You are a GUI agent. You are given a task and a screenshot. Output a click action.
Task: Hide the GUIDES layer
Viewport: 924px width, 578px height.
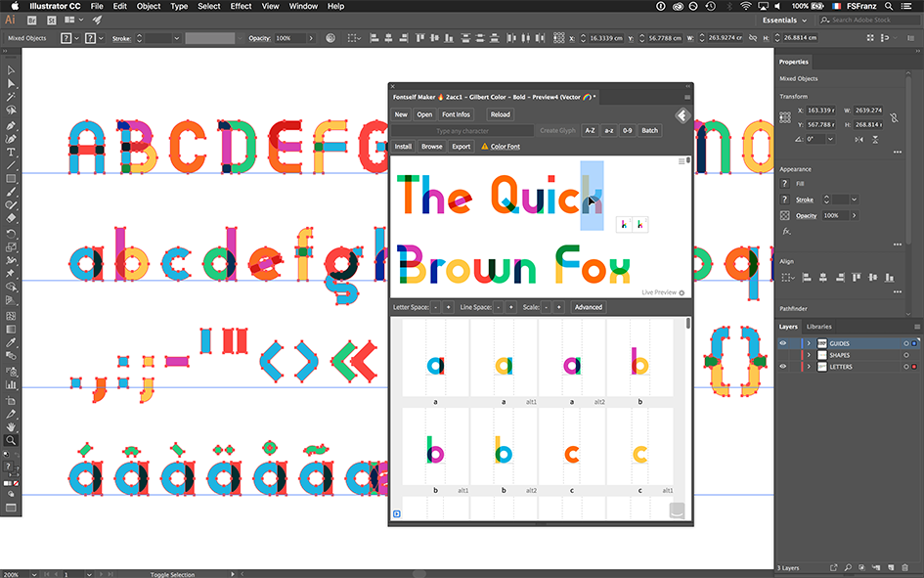point(783,343)
